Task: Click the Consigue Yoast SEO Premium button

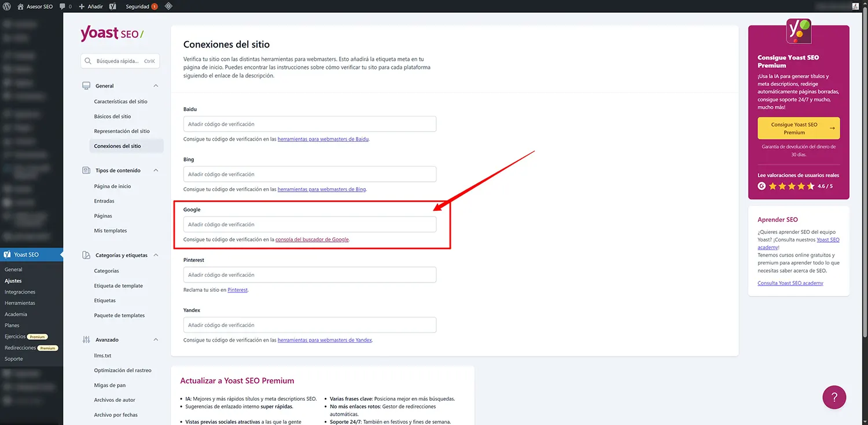Action: tap(798, 128)
